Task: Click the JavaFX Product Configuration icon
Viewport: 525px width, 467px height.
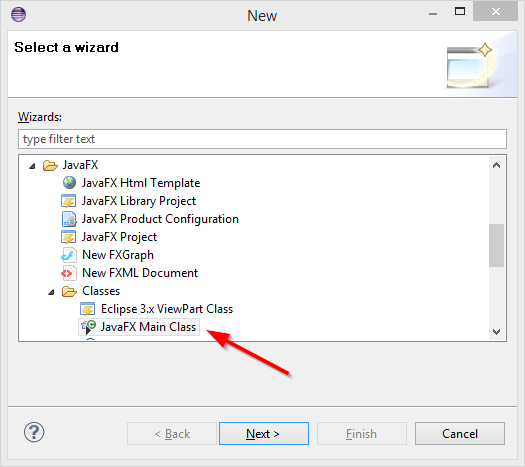Action: (69, 219)
